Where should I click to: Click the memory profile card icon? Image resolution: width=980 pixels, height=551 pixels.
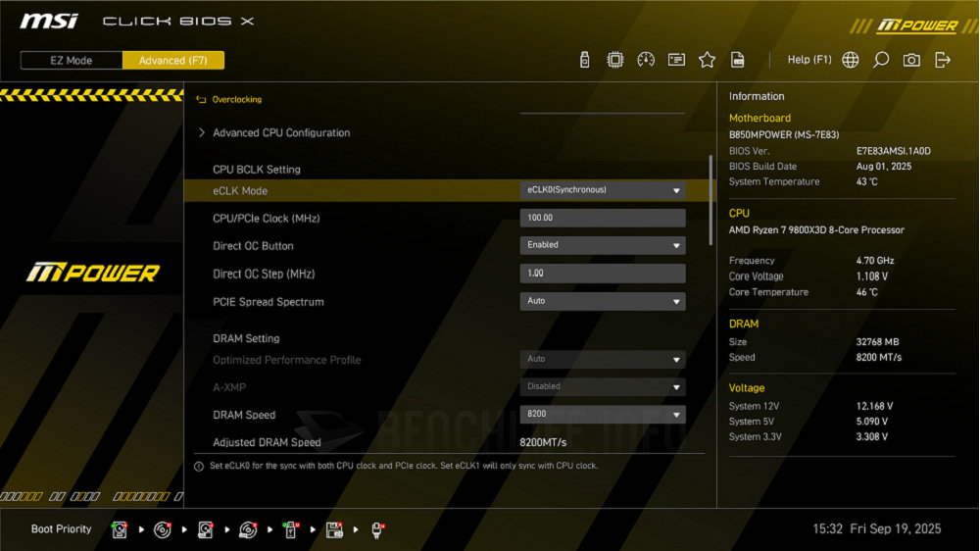[x=676, y=60]
